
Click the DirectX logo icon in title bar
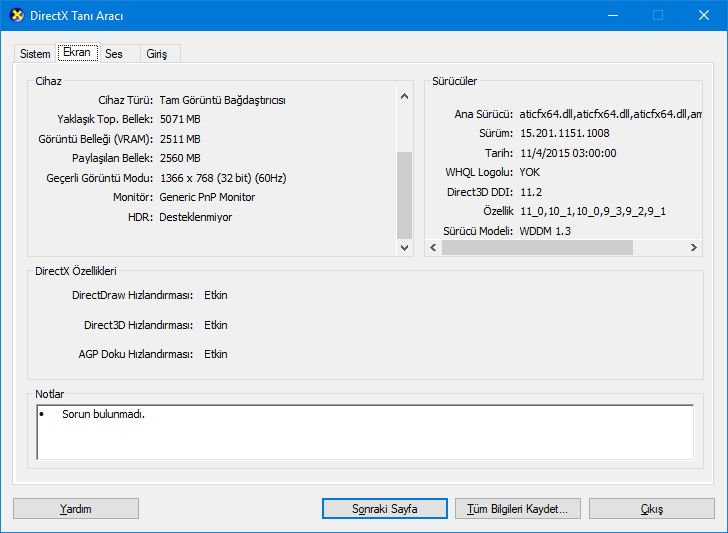coord(17,15)
